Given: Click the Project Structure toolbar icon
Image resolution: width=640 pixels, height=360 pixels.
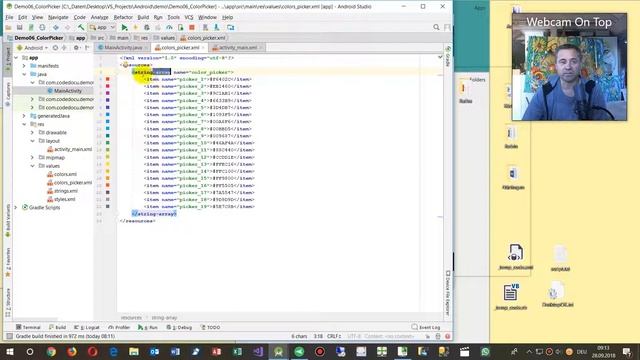Looking at the screenshot, I should (231, 27).
